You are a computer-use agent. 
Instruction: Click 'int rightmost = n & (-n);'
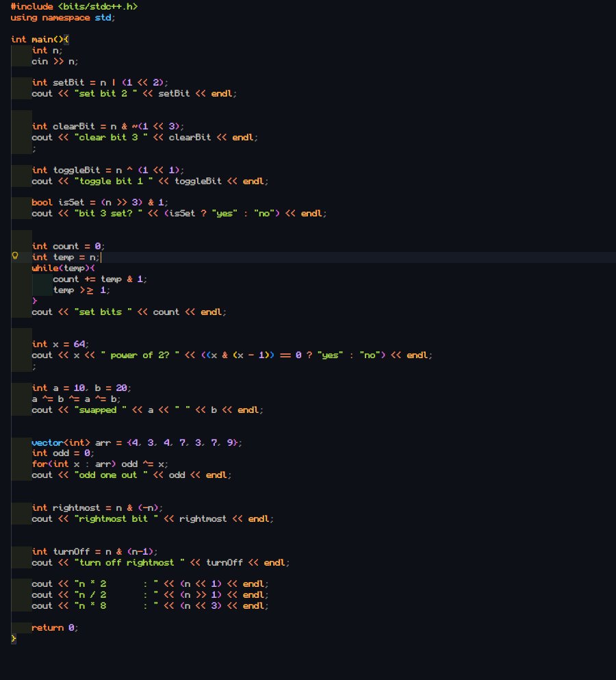98,508
